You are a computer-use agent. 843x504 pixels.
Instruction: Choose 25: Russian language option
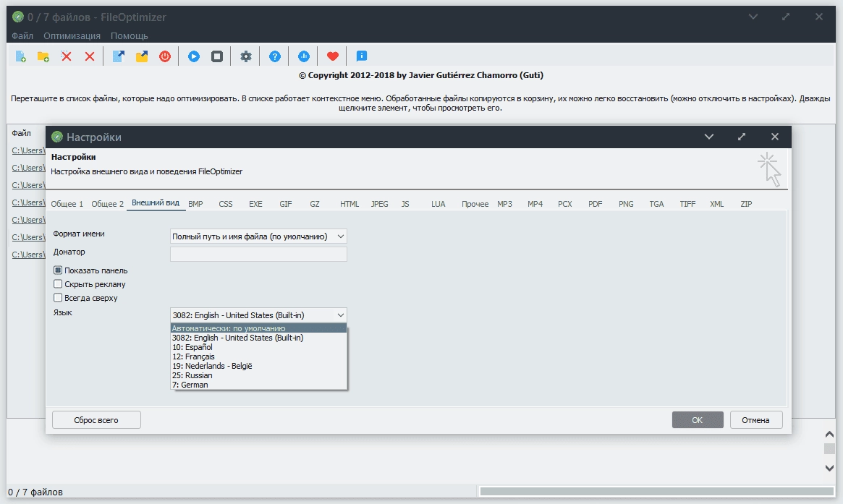[x=258, y=375]
